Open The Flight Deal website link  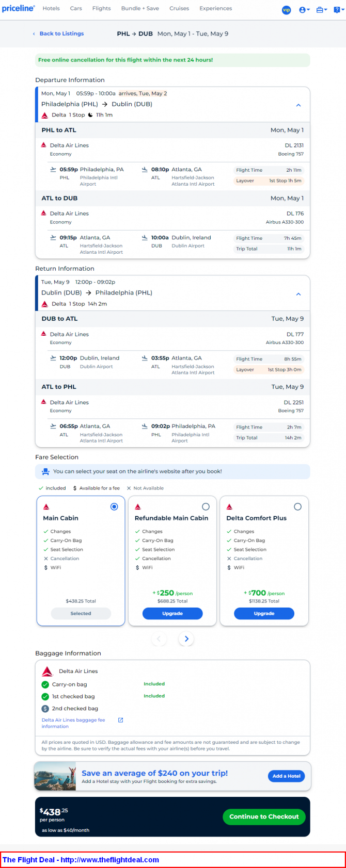point(81,860)
